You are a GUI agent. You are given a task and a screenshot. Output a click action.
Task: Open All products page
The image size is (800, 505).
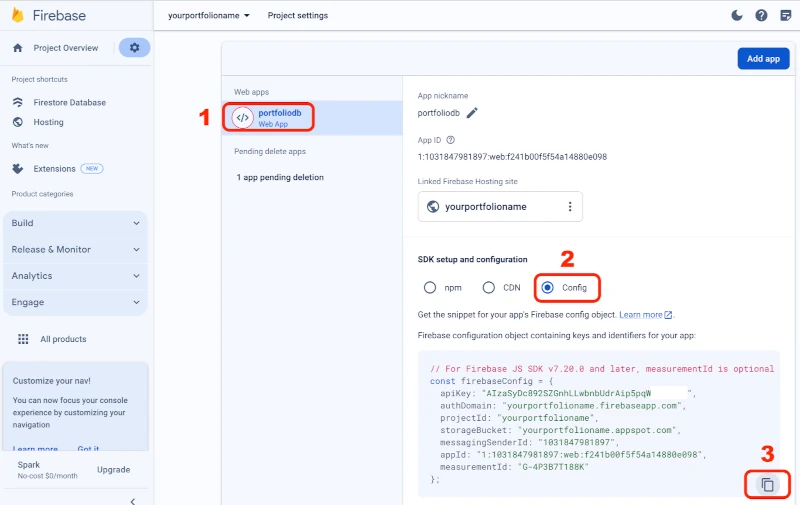(63, 339)
